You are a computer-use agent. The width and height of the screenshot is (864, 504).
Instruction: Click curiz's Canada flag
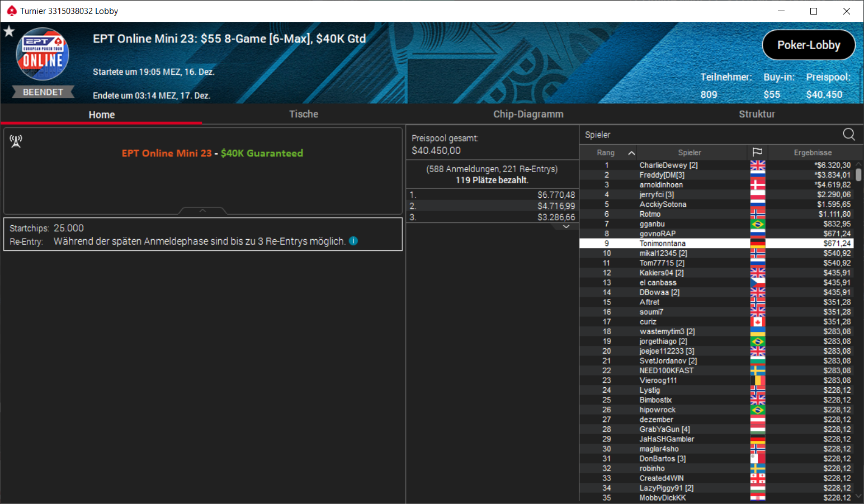click(758, 322)
